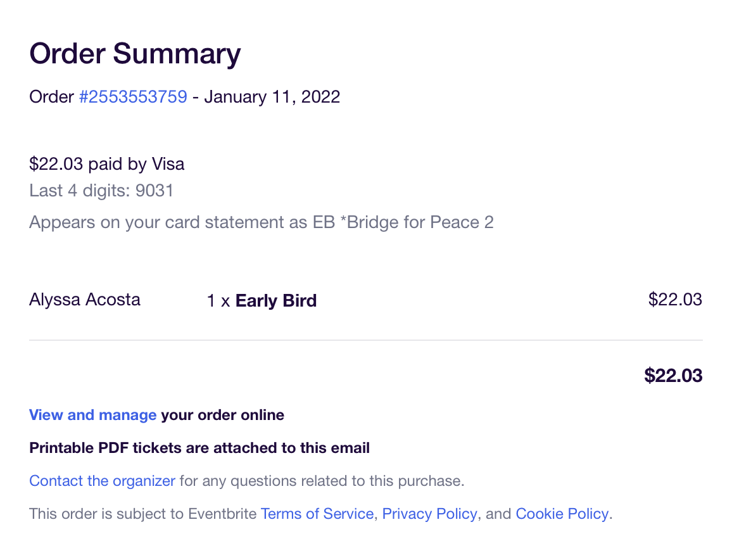This screenshot has height=560, width=732.
Task: Click "for any questions related to this purchase"
Action: click(322, 481)
